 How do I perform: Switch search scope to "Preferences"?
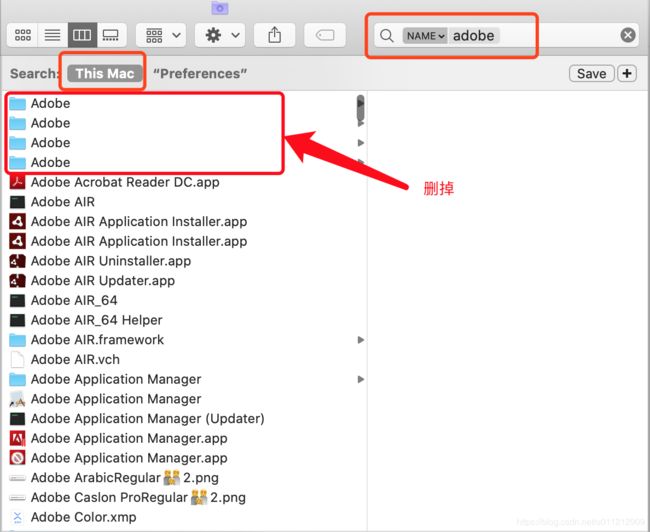[200, 74]
